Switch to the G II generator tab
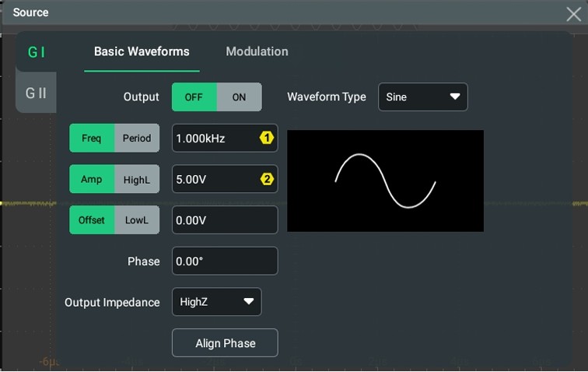 (x=37, y=93)
